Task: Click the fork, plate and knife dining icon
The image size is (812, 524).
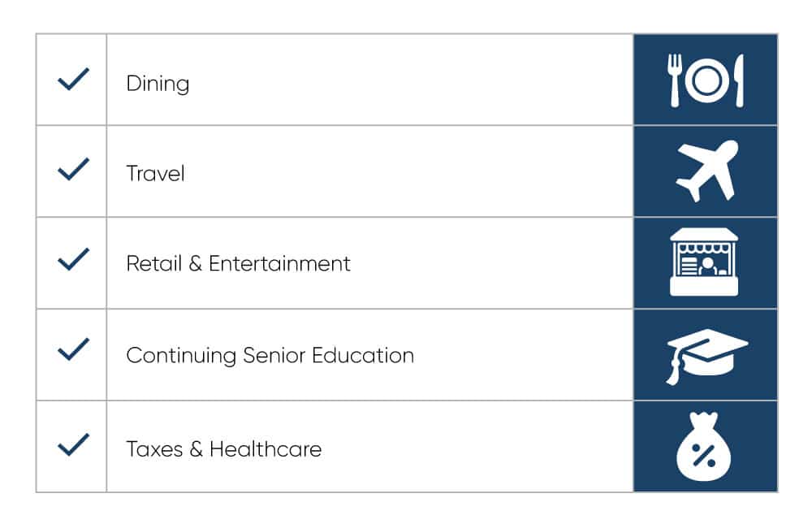Action: (x=706, y=81)
